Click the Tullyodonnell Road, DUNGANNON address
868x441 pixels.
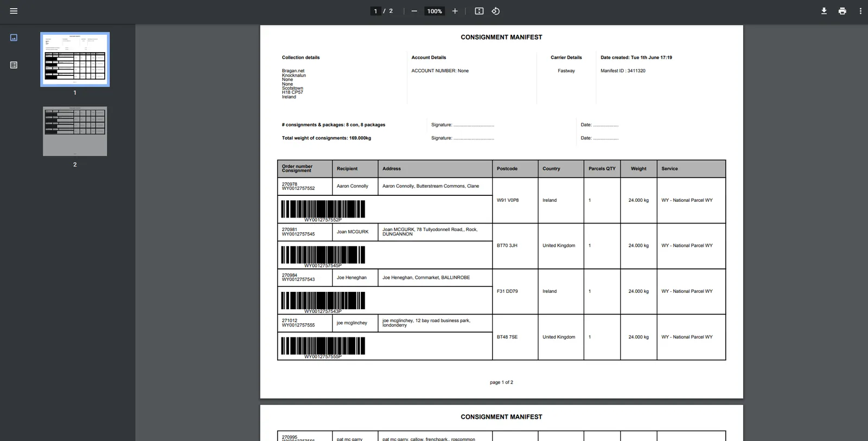[430, 232]
